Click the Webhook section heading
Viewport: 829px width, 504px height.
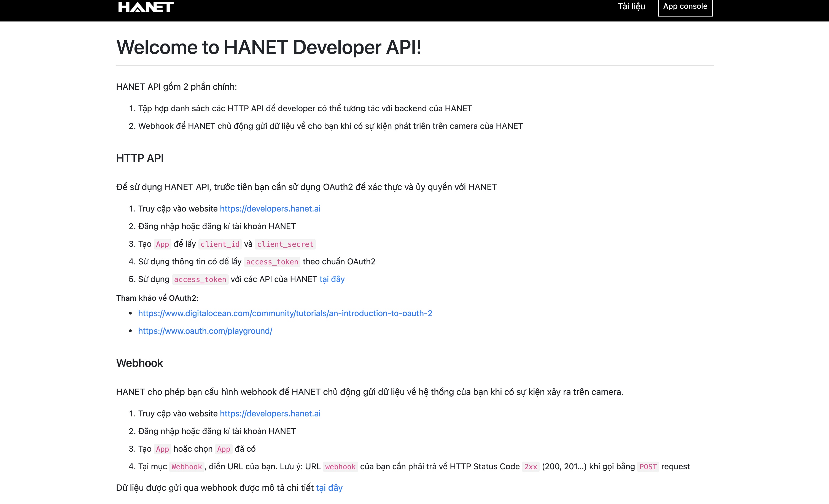(x=139, y=363)
